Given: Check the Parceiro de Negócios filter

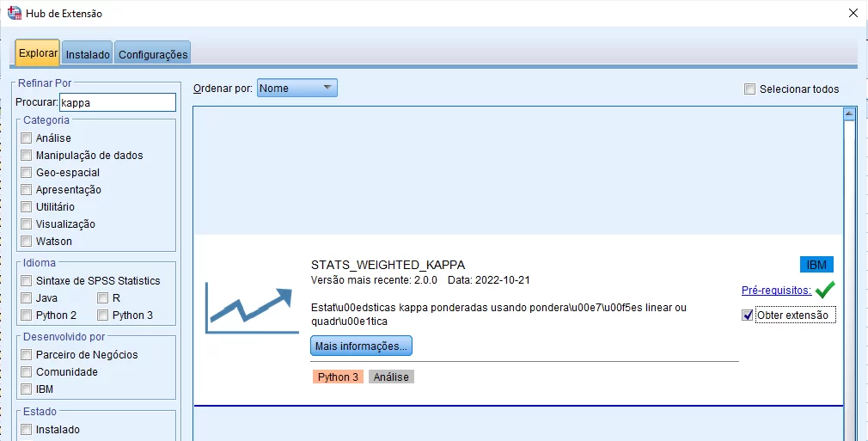Looking at the screenshot, I should (x=26, y=354).
